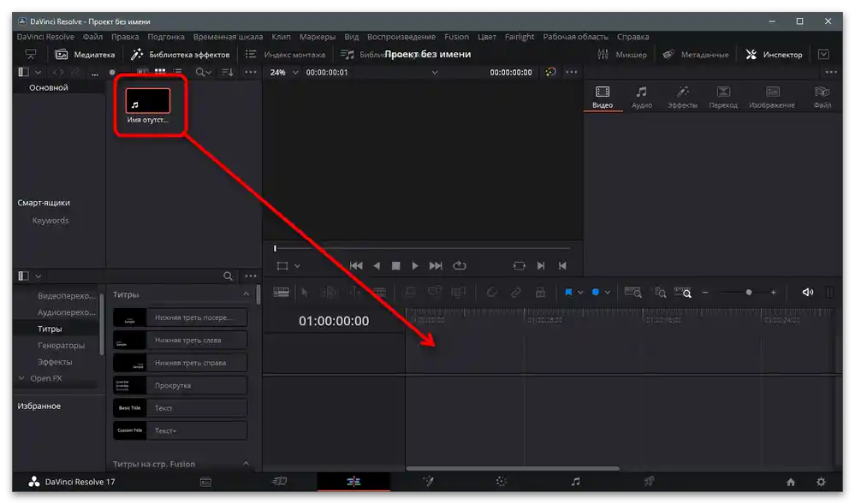855x504 pixels.
Task: Toggle the Инспектор inspector panel
Action: 774,55
